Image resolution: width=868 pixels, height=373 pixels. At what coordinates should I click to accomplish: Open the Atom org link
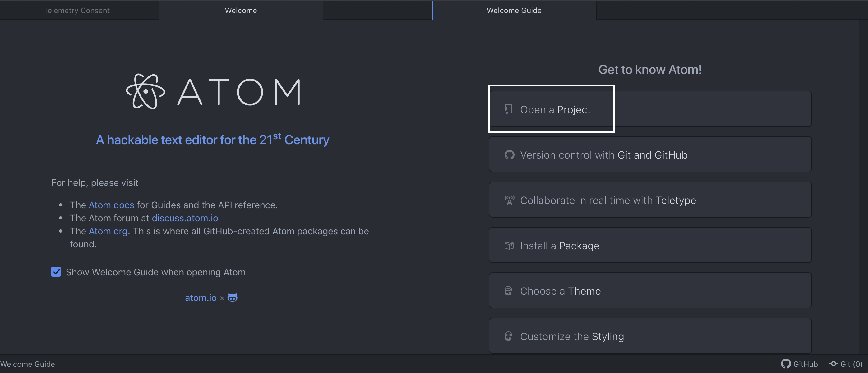click(108, 231)
